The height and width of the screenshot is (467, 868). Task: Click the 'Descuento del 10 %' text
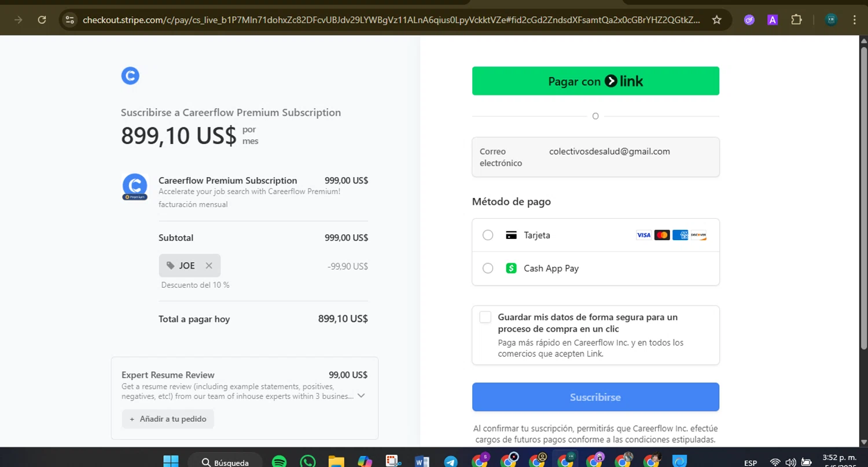[x=195, y=285]
